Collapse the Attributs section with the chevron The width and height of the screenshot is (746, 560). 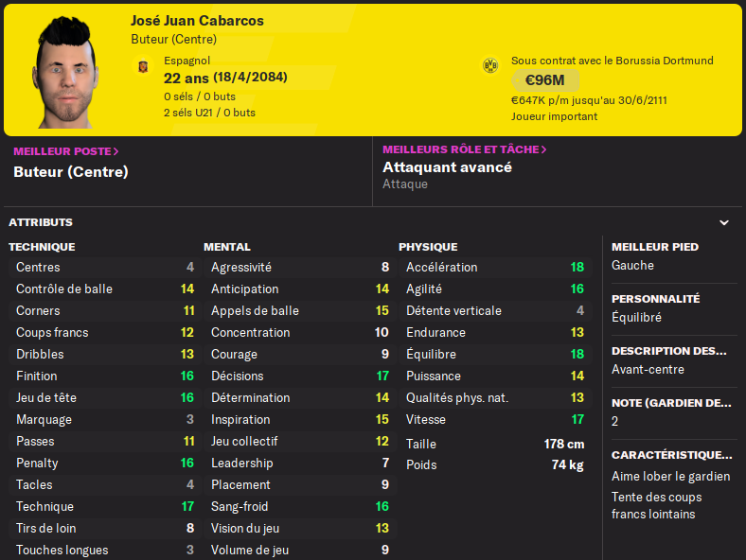point(724,223)
